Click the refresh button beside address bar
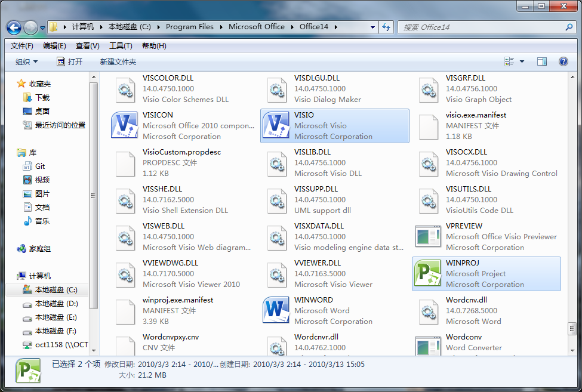Screen dimensions: 582x392 tap(386, 27)
